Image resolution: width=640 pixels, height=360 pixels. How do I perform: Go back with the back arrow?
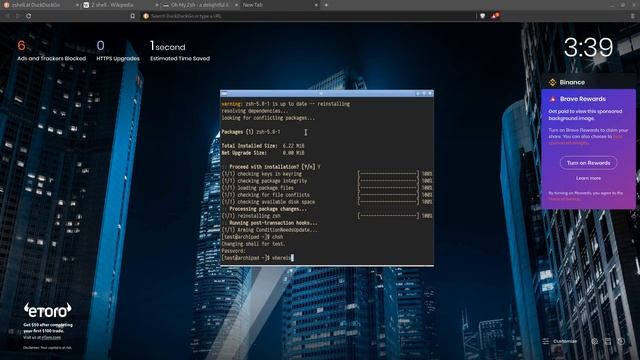8,16
